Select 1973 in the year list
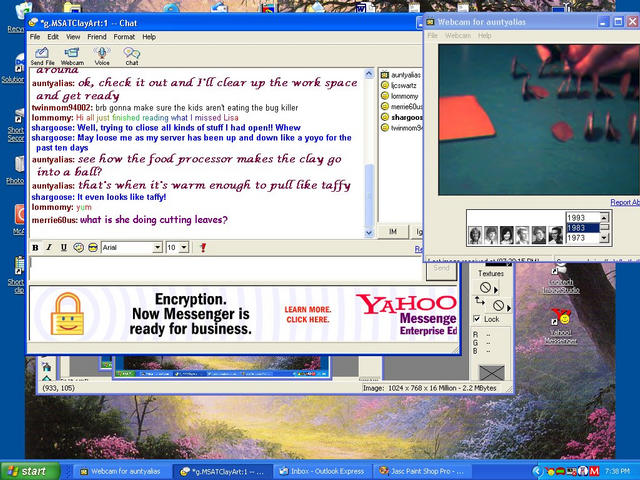640x480 pixels. (582, 238)
